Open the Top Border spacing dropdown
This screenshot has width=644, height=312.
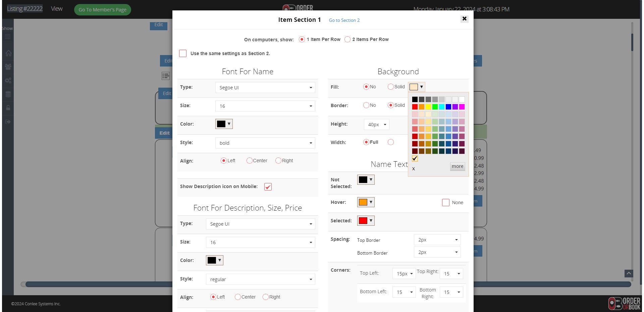tap(437, 240)
